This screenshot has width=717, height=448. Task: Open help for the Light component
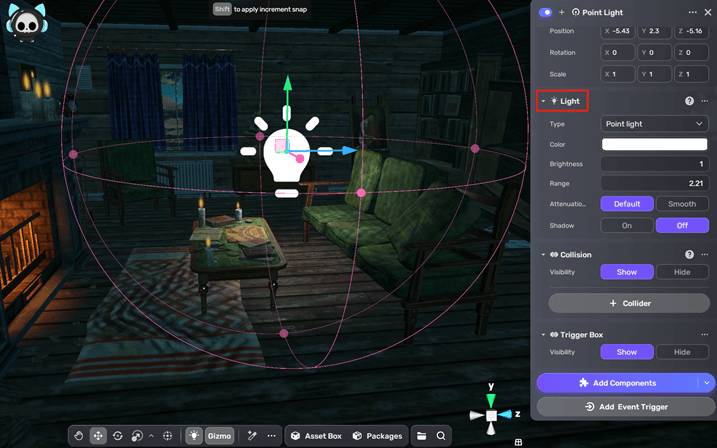point(689,101)
